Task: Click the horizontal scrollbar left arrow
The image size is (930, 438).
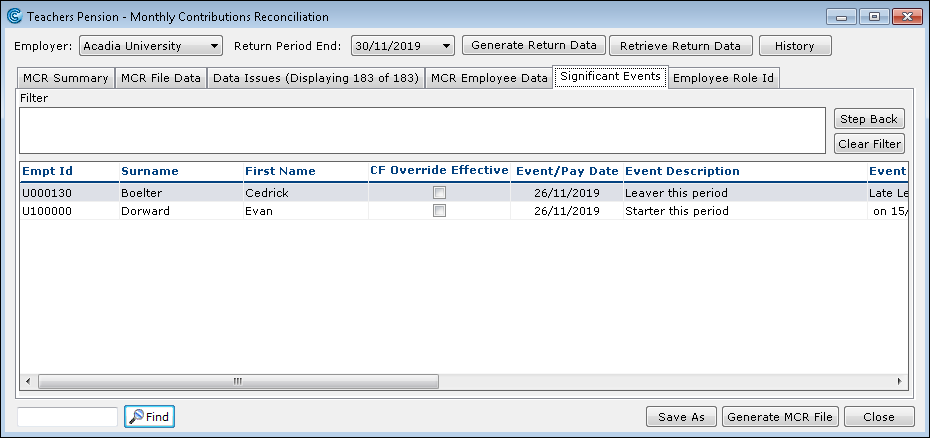Action: (28, 381)
